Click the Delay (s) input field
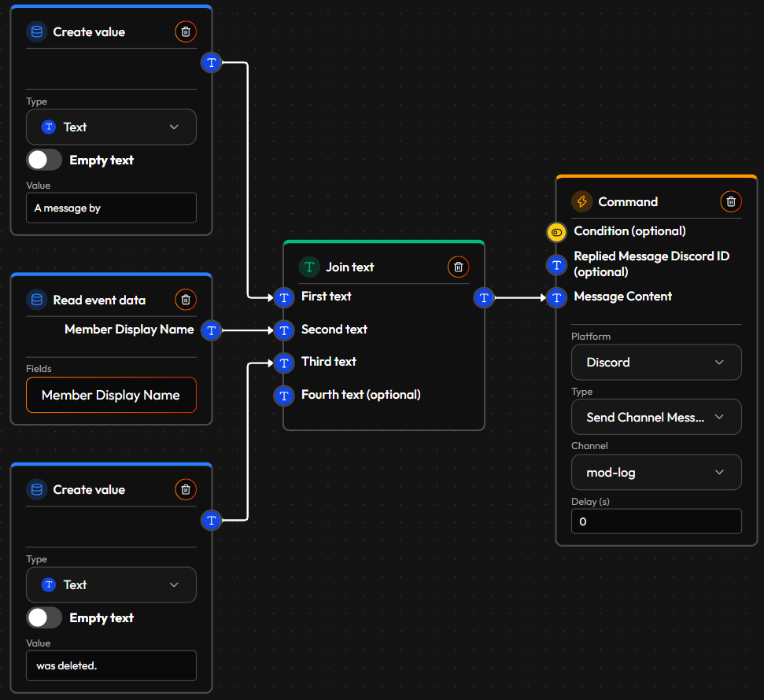The width and height of the screenshot is (764, 700). point(656,521)
